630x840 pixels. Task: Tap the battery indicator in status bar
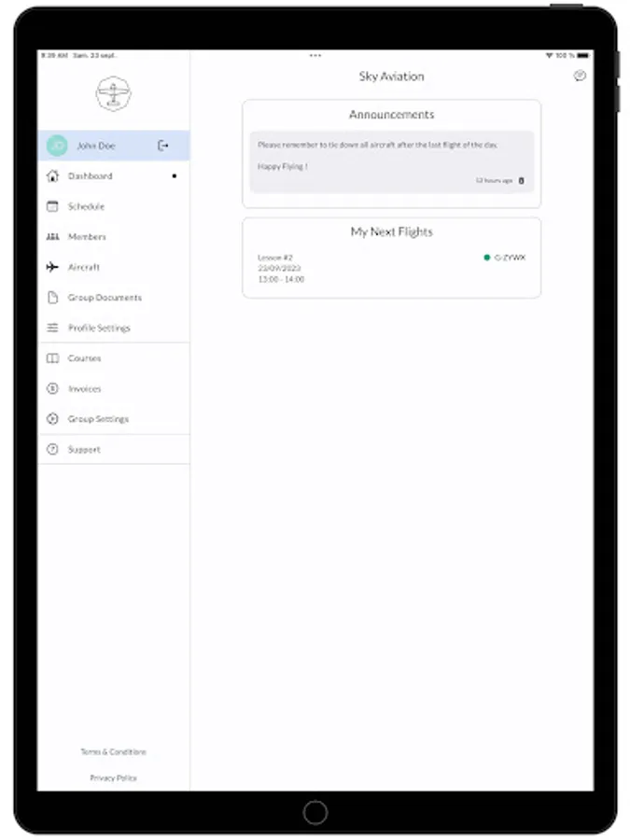click(582, 55)
